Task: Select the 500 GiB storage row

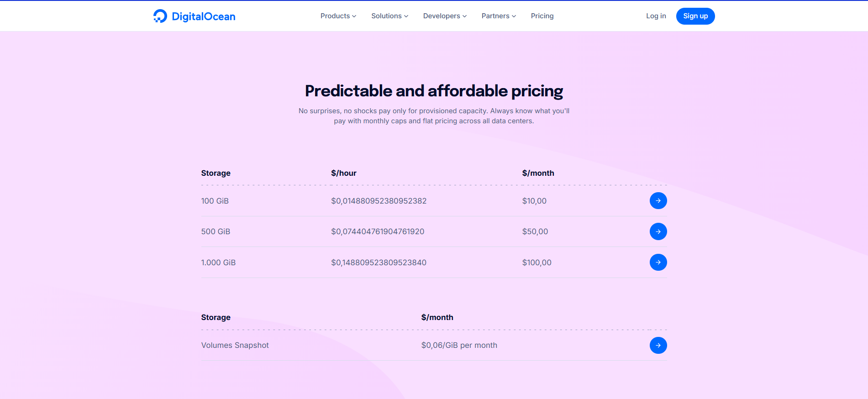Action: [216, 231]
